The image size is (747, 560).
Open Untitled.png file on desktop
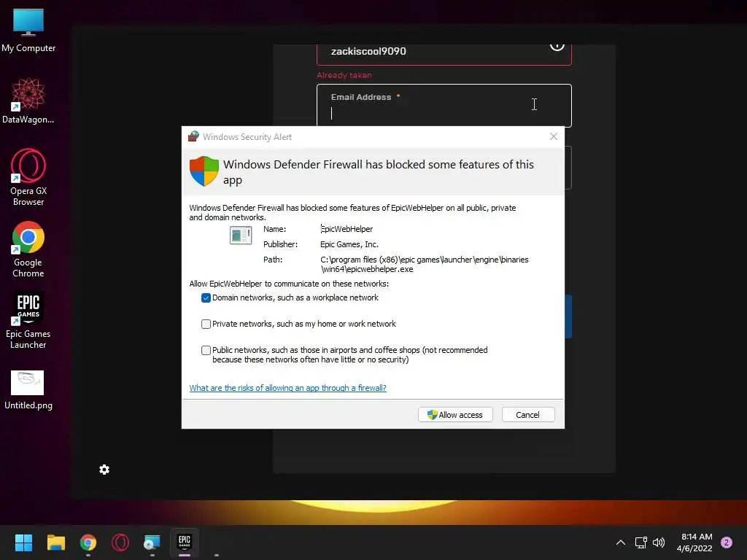(x=28, y=391)
